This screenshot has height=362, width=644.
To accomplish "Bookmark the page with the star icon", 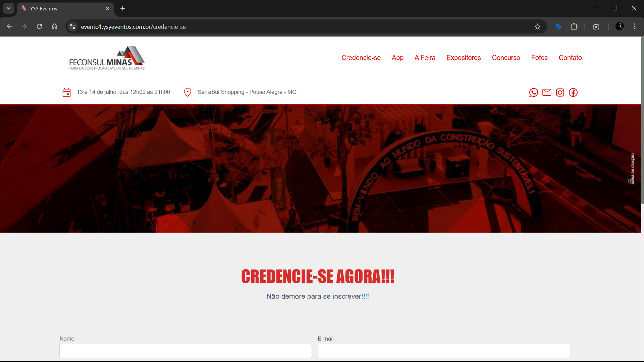I will [x=538, y=26].
